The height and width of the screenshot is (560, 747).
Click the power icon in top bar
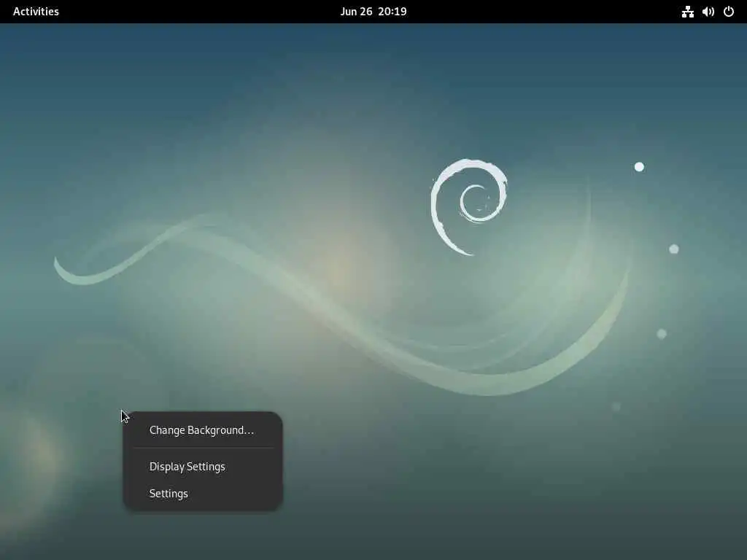(x=729, y=12)
